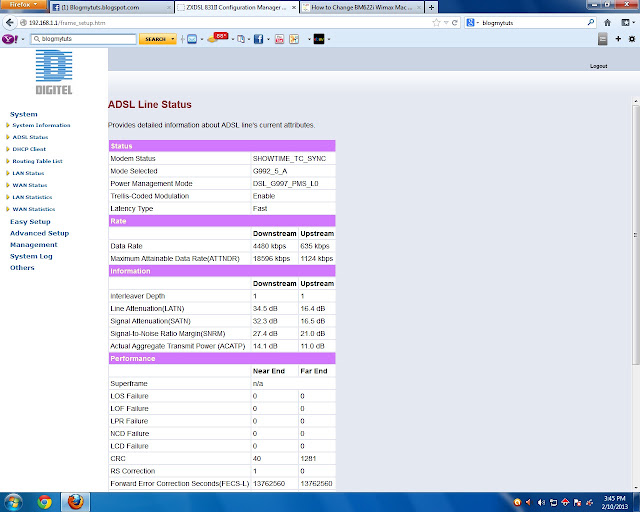Open the Yahoo mail envelope icon
Screen dimensions: 640x512
pos(192,39)
